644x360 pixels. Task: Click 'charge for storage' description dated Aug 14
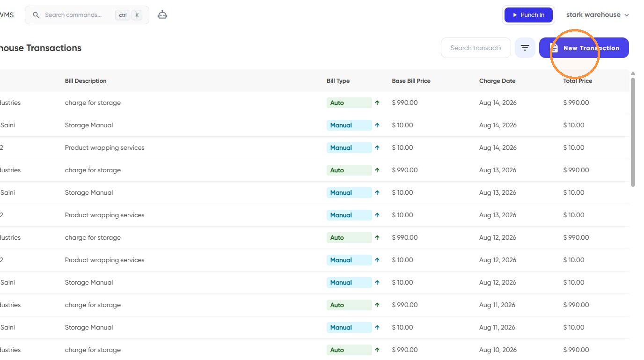click(x=93, y=103)
